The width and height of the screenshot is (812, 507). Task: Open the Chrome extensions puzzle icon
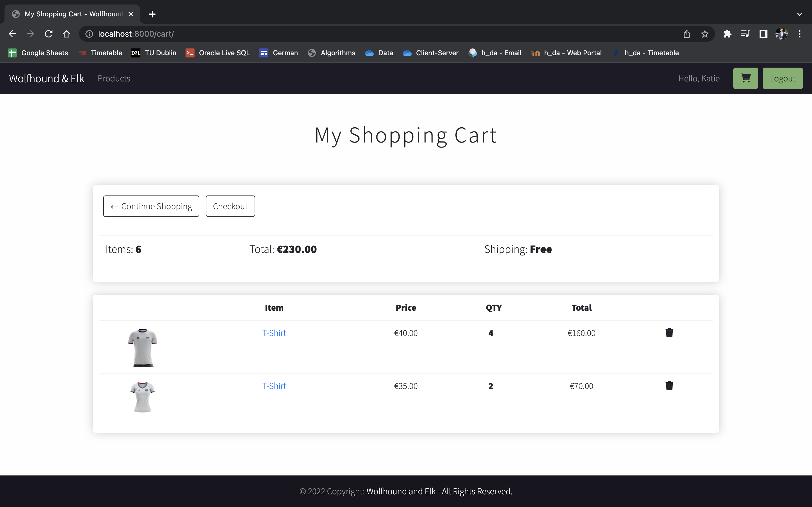pos(727,34)
